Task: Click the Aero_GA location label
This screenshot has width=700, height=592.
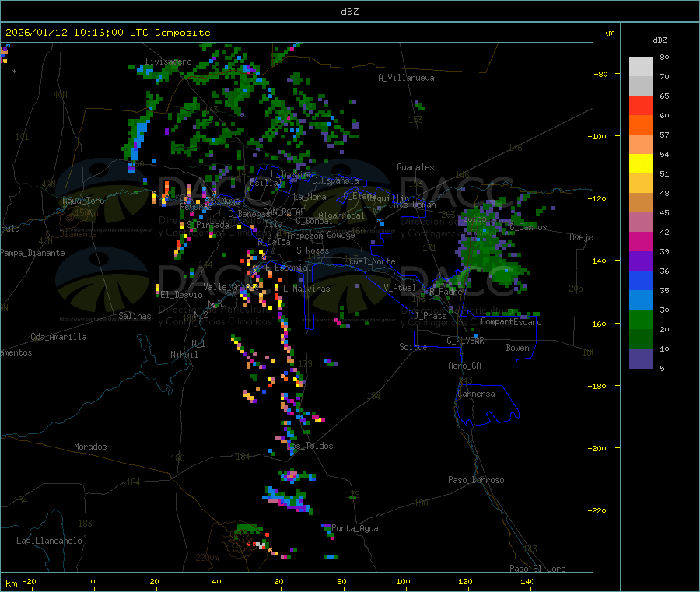Action: click(465, 366)
